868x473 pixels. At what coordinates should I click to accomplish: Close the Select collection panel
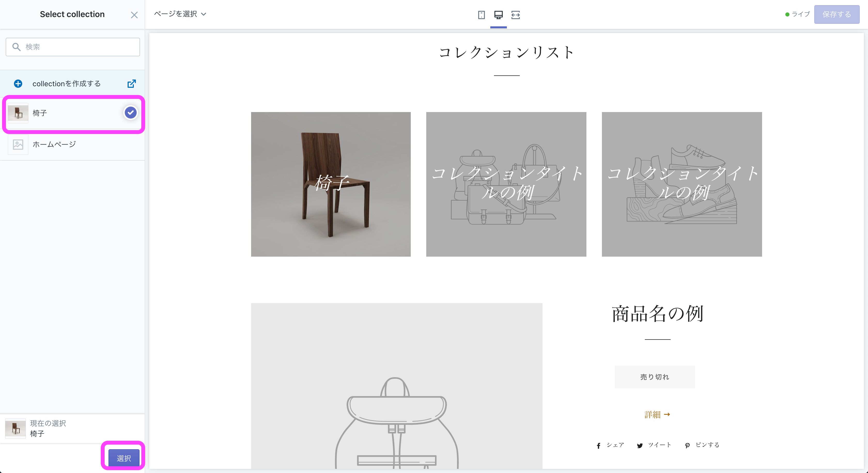tap(134, 15)
